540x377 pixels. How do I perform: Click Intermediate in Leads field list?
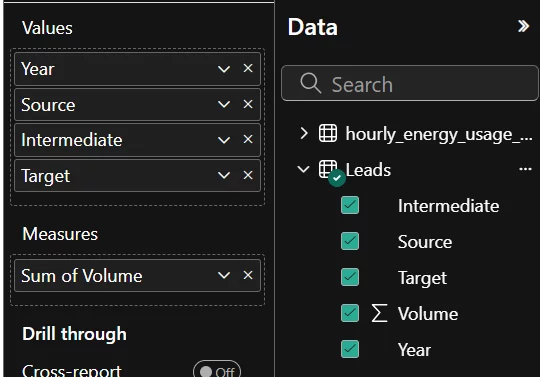point(448,206)
